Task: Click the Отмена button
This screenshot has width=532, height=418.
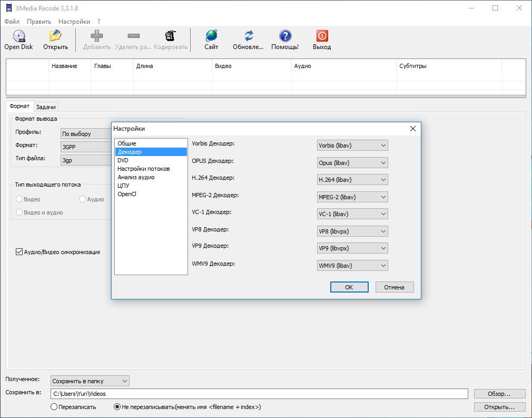Action: coord(394,287)
